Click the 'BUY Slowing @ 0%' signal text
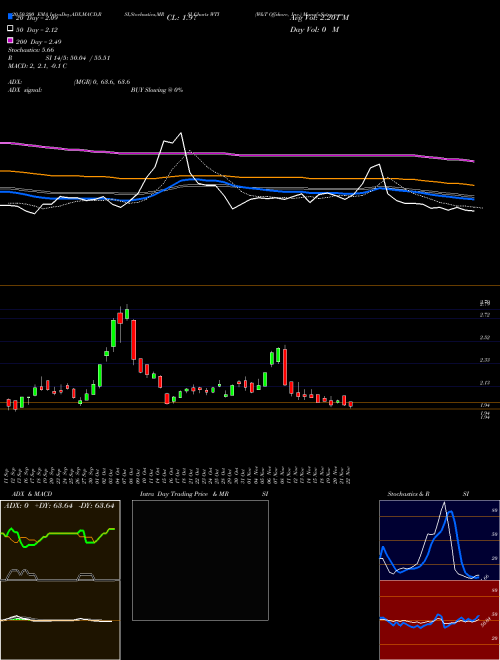This screenshot has height=660, width=500. point(157,90)
